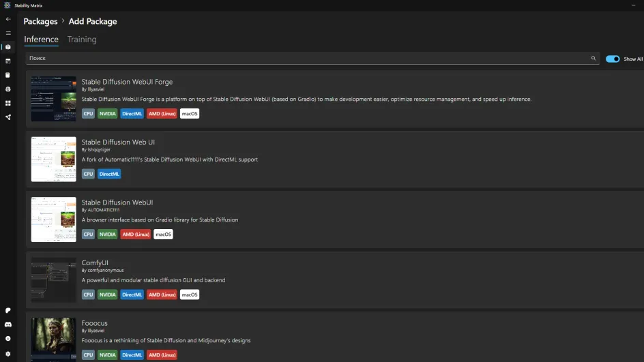This screenshot has height=362, width=644.
Task: Open the AUTOMATIC1111 Stable Diffusion WebUI thumbnail
Action: click(54, 220)
